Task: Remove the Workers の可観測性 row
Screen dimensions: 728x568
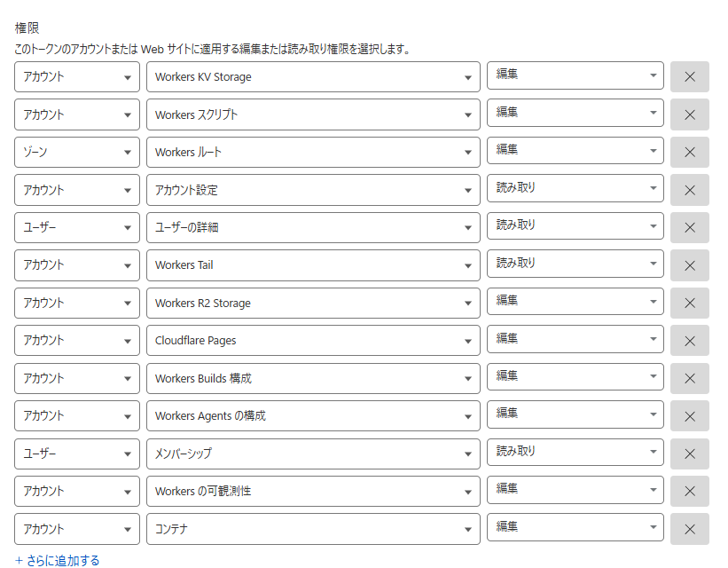Action: coord(689,490)
